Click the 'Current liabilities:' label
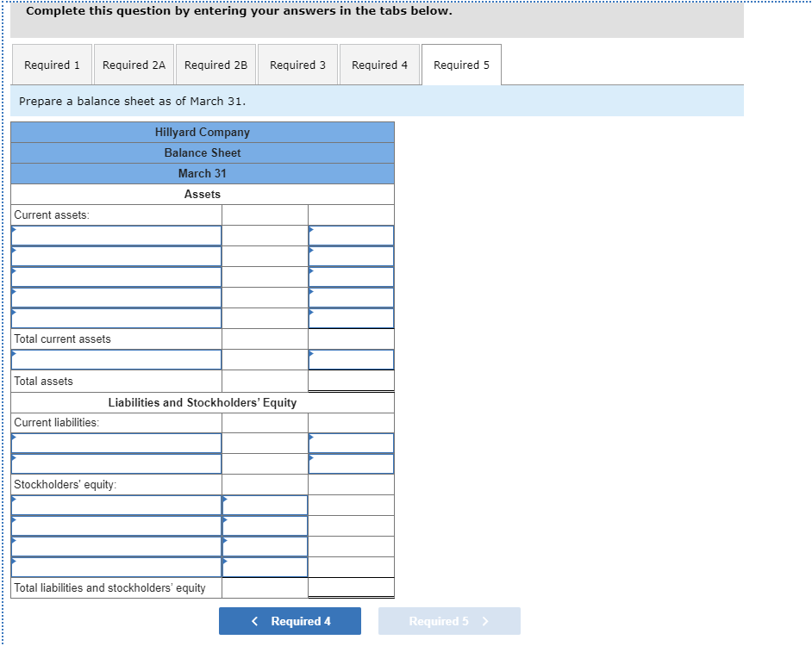 [x=56, y=422]
